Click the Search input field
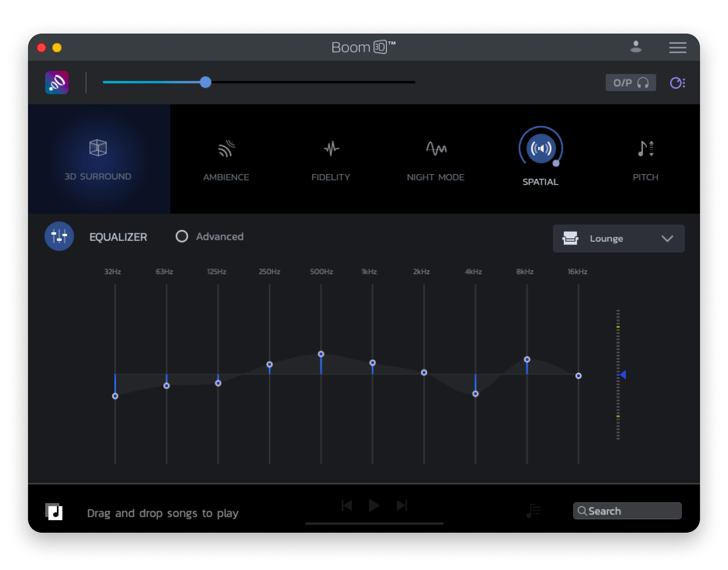This screenshot has width=728, height=570. 627,511
